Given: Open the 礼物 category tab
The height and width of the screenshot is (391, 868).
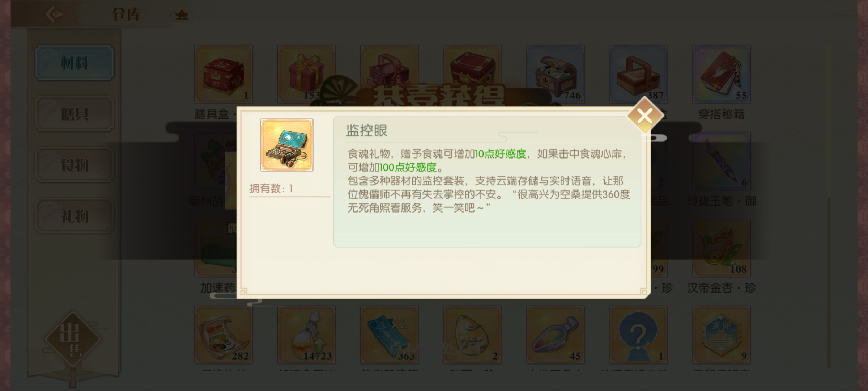Looking at the screenshot, I should [75, 216].
